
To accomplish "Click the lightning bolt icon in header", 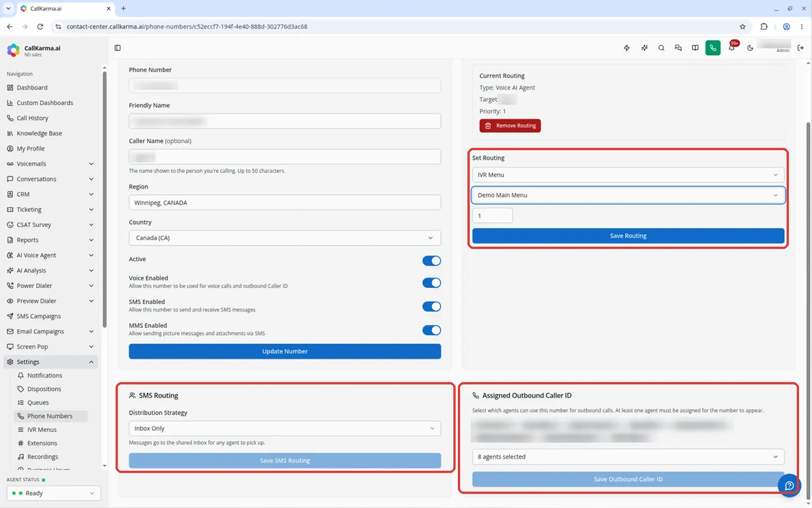I will tap(626, 48).
